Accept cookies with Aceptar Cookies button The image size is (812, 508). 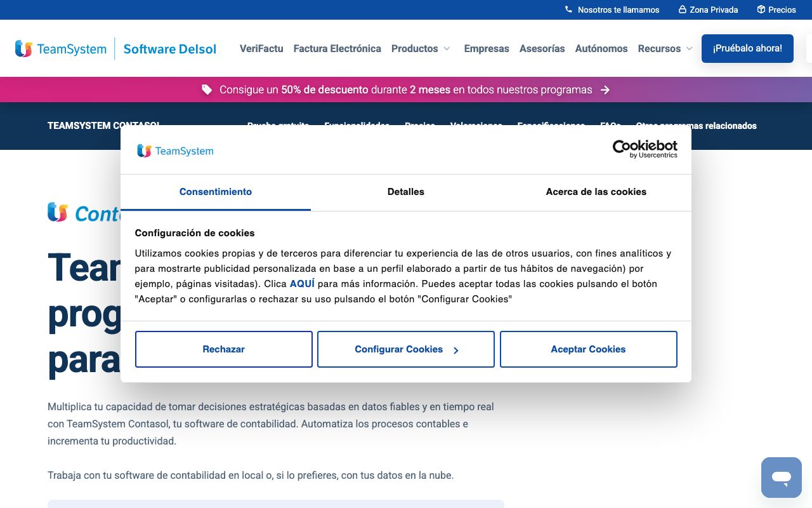pos(589,349)
